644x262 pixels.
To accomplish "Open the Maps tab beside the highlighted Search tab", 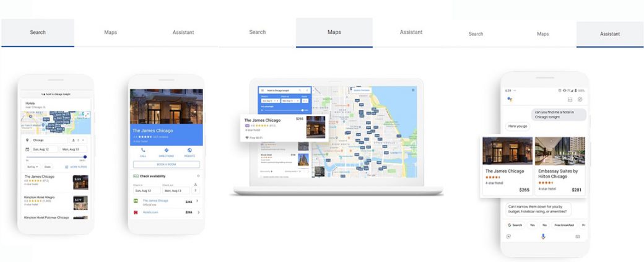I will [x=110, y=32].
